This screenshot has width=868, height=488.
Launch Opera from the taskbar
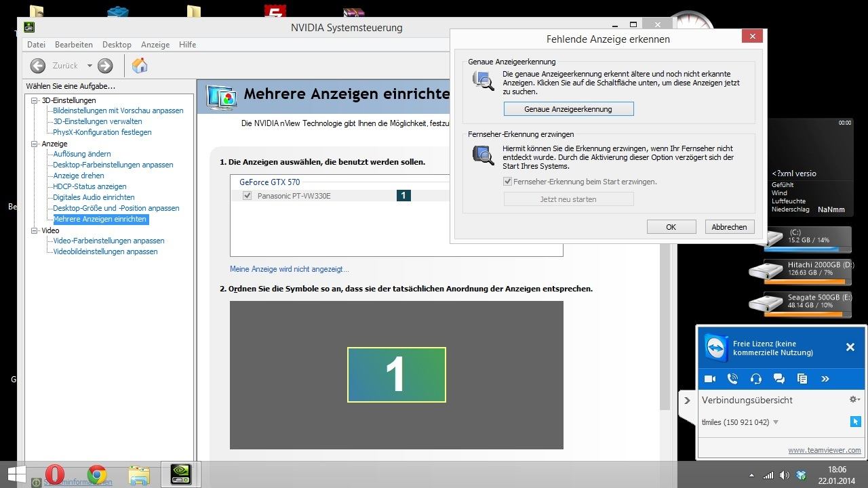tap(54, 474)
